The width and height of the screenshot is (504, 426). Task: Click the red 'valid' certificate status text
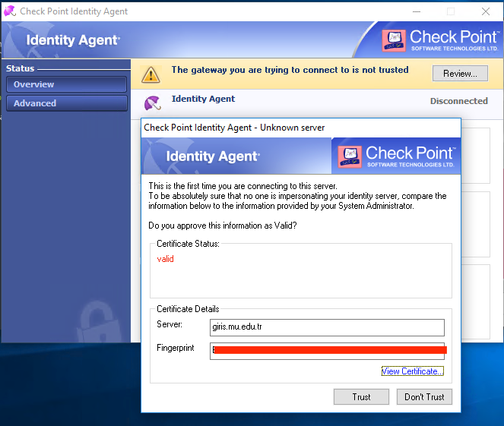point(165,259)
